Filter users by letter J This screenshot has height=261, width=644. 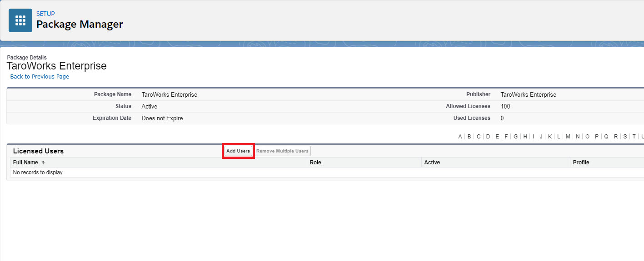click(541, 137)
